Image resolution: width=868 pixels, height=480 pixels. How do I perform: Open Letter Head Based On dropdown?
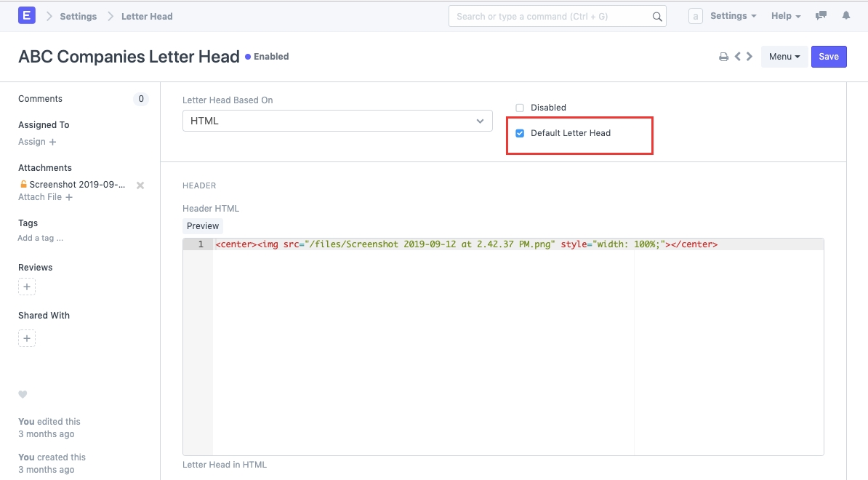[337, 121]
